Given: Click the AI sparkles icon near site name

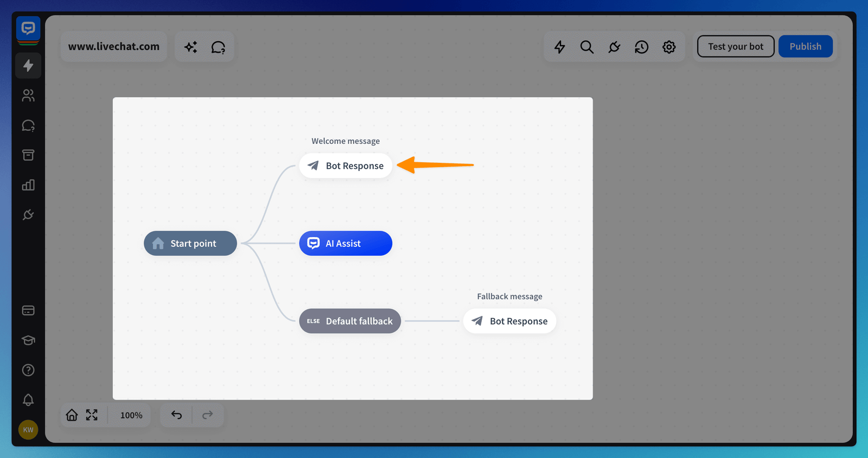Looking at the screenshot, I should pyautogui.click(x=190, y=47).
